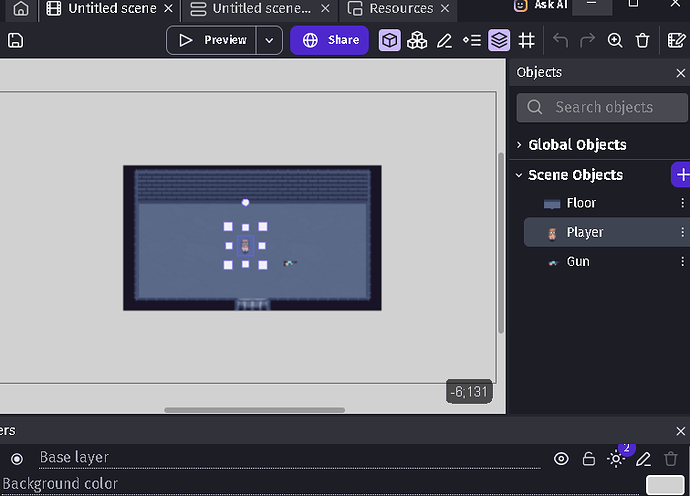The height and width of the screenshot is (496, 690).
Task: Collapse the Scene Objects section
Action: 519,175
